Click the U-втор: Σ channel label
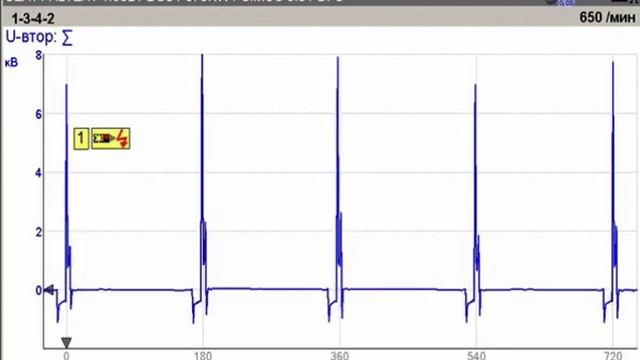The width and height of the screenshot is (640, 360). click(x=39, y=37)
